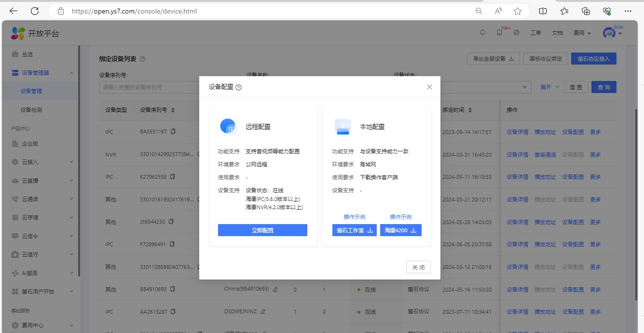Screen dimensions: 644x333
Task: Edit name DSDWEJNINZ pencil icon
Action: 263,312
